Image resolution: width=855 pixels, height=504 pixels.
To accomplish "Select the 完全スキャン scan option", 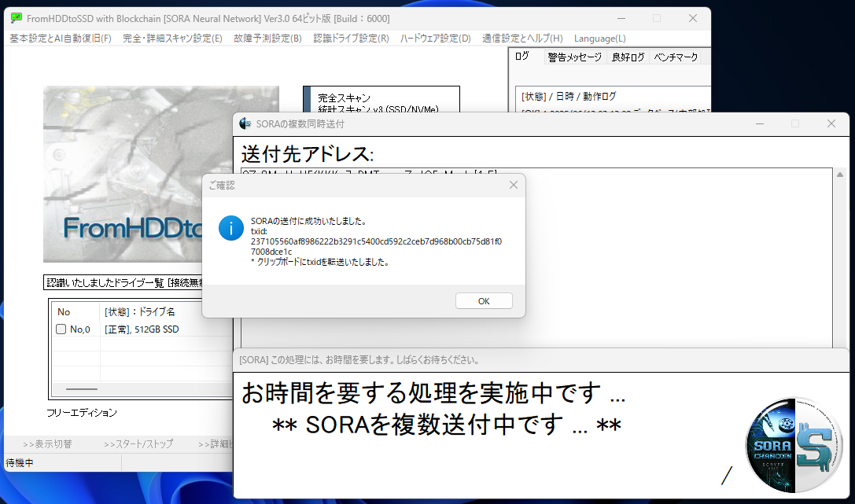I will pos(344,98).
